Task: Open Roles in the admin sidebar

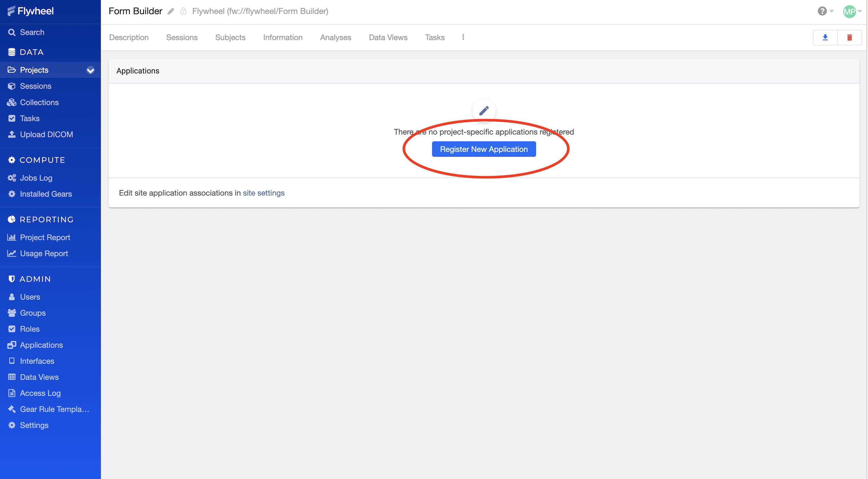Action: 30,329
